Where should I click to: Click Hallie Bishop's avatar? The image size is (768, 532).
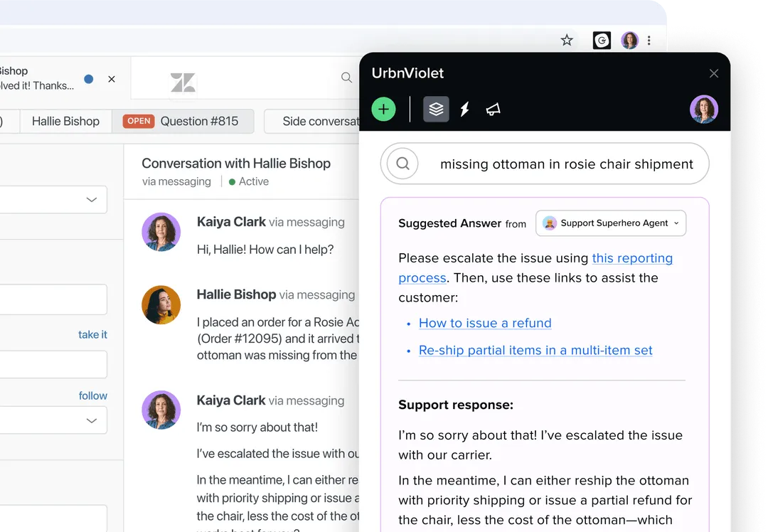click(161, 304)
